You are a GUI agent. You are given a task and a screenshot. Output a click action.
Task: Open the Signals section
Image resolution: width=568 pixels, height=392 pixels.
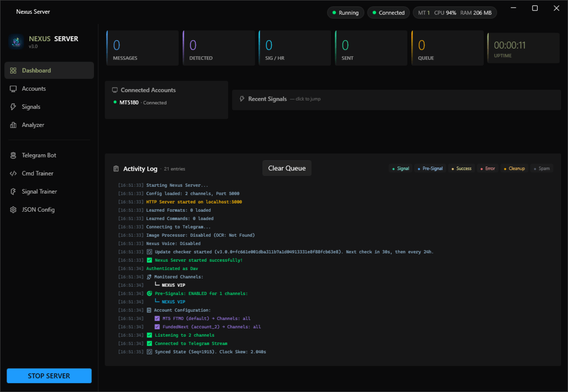pyautogui.click(x=49, y=107)
